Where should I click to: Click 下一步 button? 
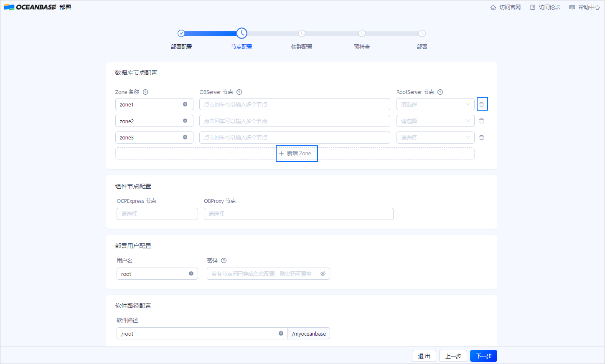click(483, 356)
